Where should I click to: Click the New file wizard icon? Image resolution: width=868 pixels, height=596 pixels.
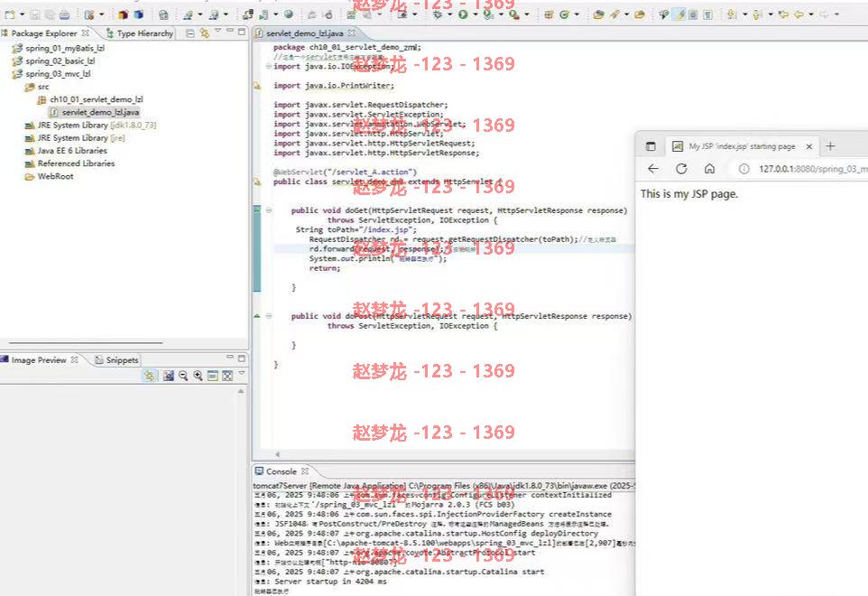tap(9, 14)
